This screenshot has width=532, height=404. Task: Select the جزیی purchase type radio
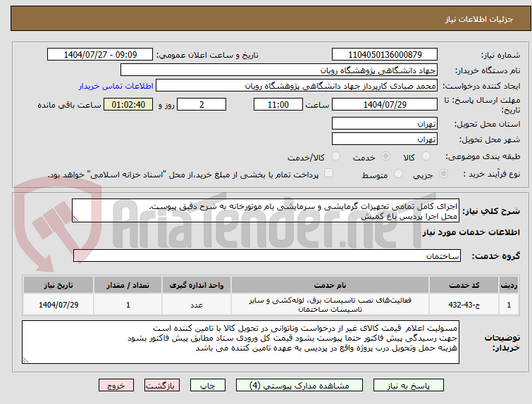pos(443,174)
